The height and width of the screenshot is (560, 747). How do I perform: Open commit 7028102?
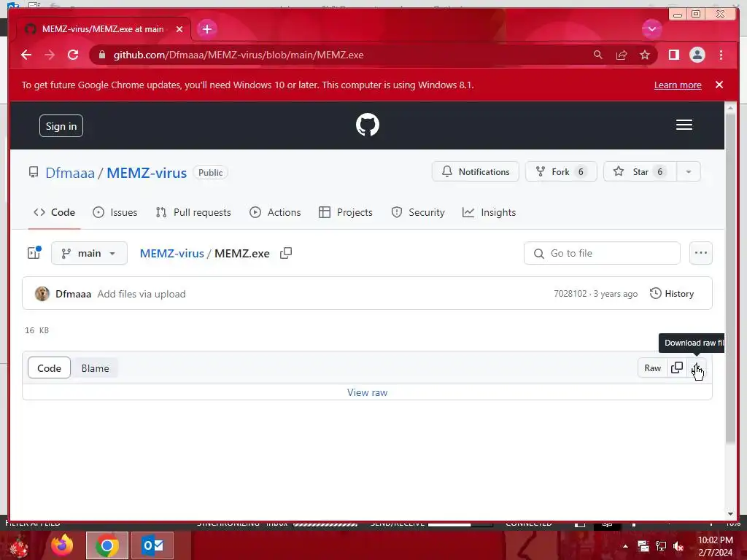point(570,294)
